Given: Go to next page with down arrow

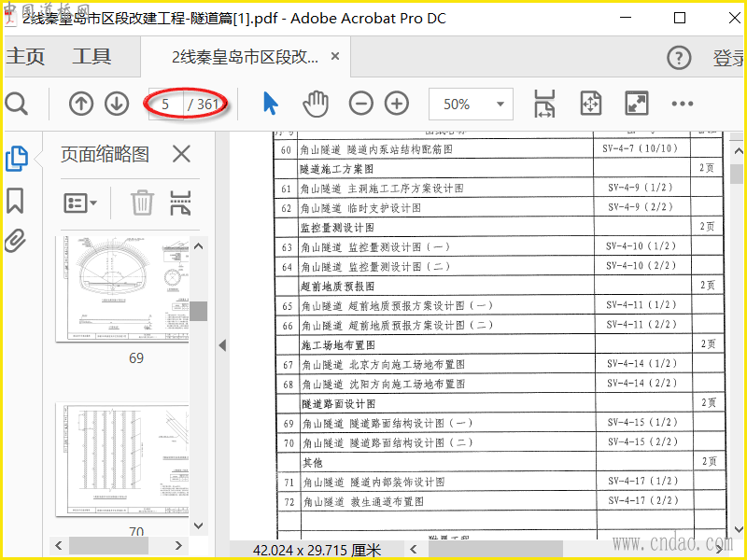Looking at the screenshot, I should [117, 104].
